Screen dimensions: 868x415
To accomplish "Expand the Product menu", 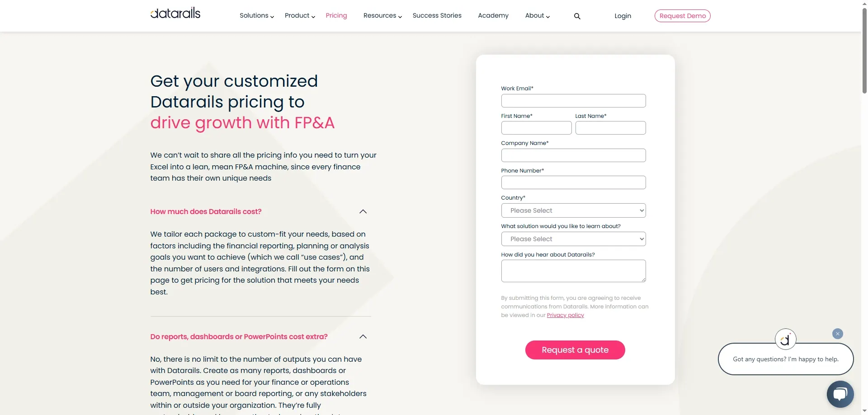I will click(300, 16).
